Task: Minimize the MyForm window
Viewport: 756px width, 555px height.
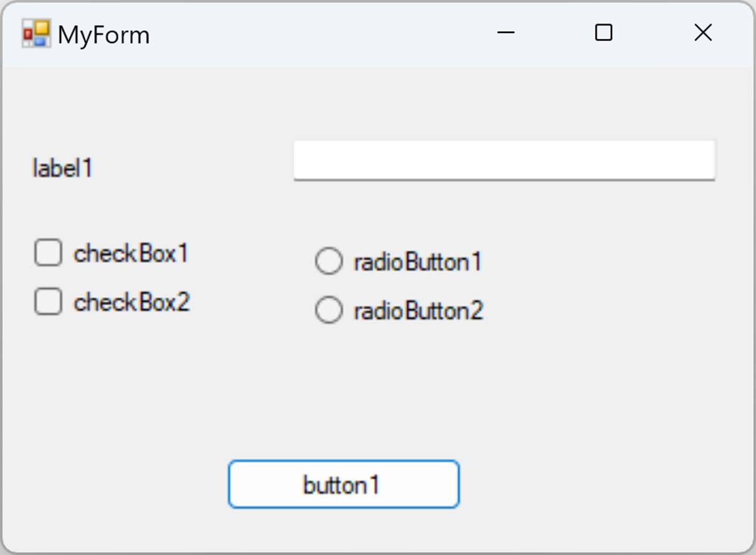Action: point(505,32)
